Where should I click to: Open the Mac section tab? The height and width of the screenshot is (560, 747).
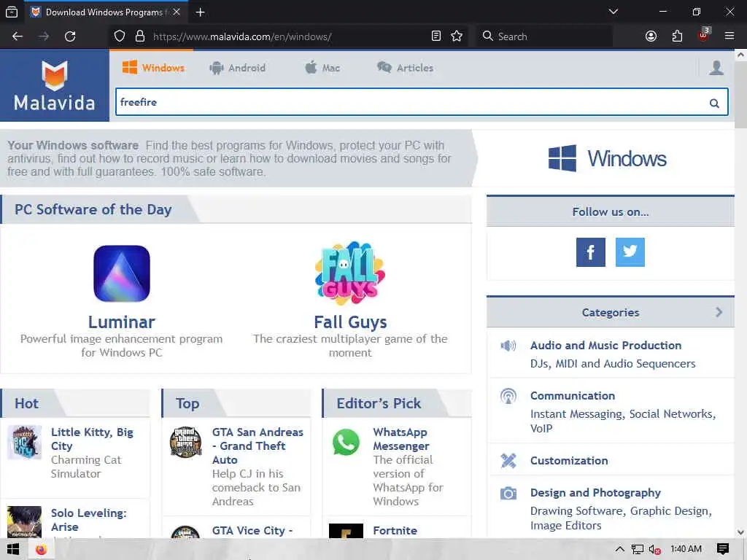click(322, 68)
